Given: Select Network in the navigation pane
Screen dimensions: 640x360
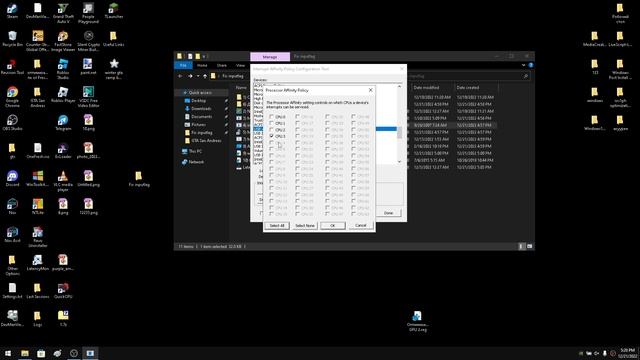Looking at the screenshot, I should coord(196,162).
